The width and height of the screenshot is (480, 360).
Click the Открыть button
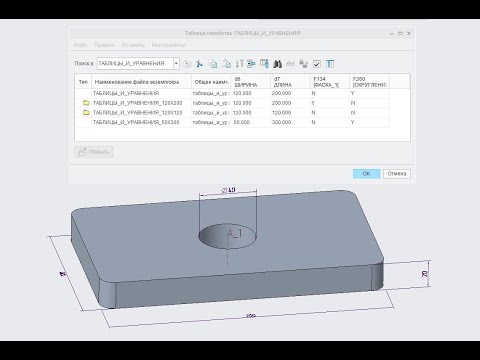pyautogui.click(x=94, y=152)
